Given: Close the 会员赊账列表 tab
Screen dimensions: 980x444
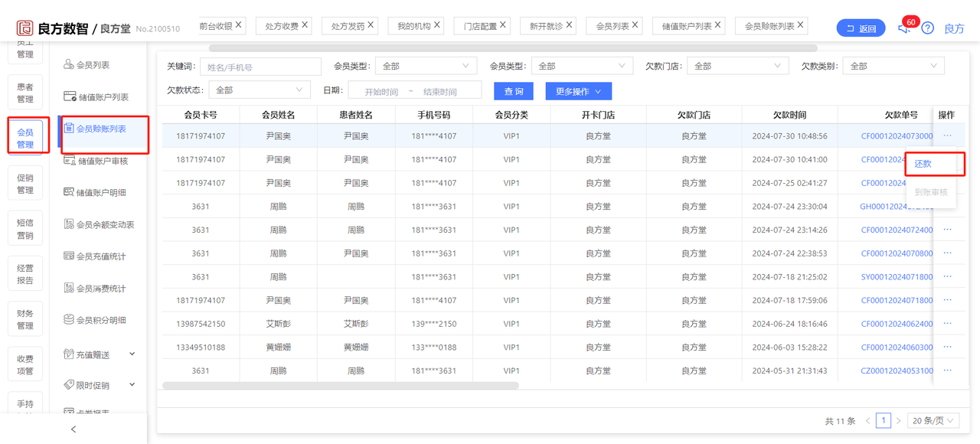Looking at the screenshot, I should point(801,25).
